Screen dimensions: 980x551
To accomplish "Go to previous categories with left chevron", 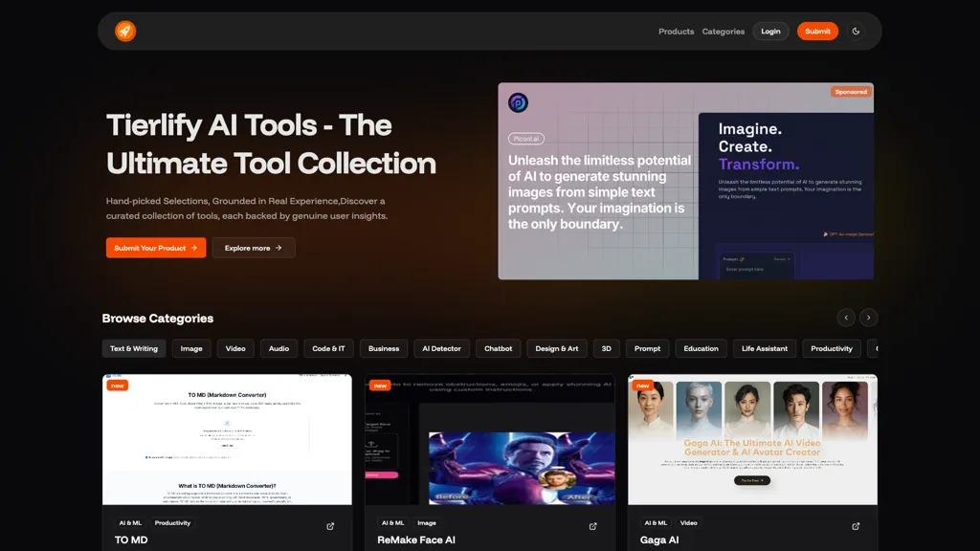I will pyautogui.click(x=846, y=318).
